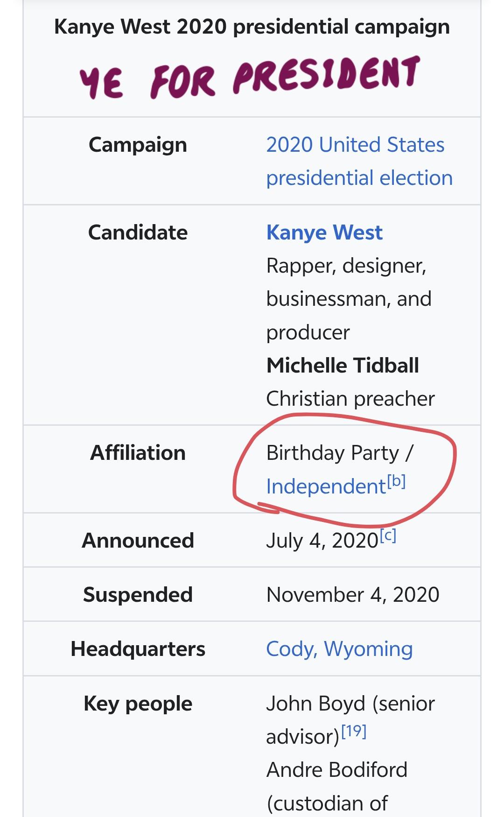
Task: Click the Affiliation row label
Action: coord(138,453)
